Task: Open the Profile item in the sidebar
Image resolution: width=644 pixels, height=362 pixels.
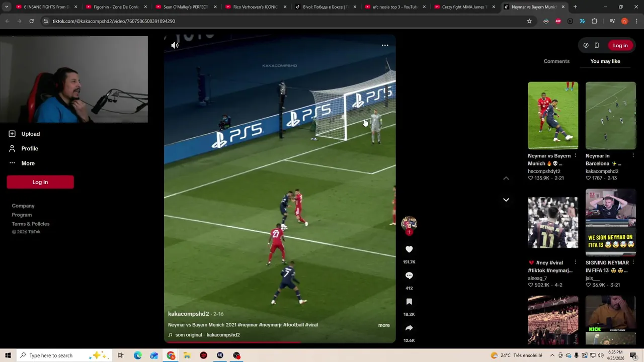Action: pos(24,148)
